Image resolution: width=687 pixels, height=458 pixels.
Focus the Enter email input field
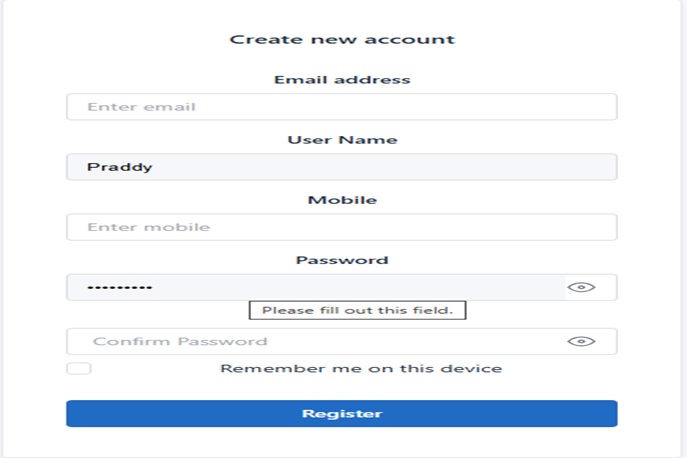[341, 107]
